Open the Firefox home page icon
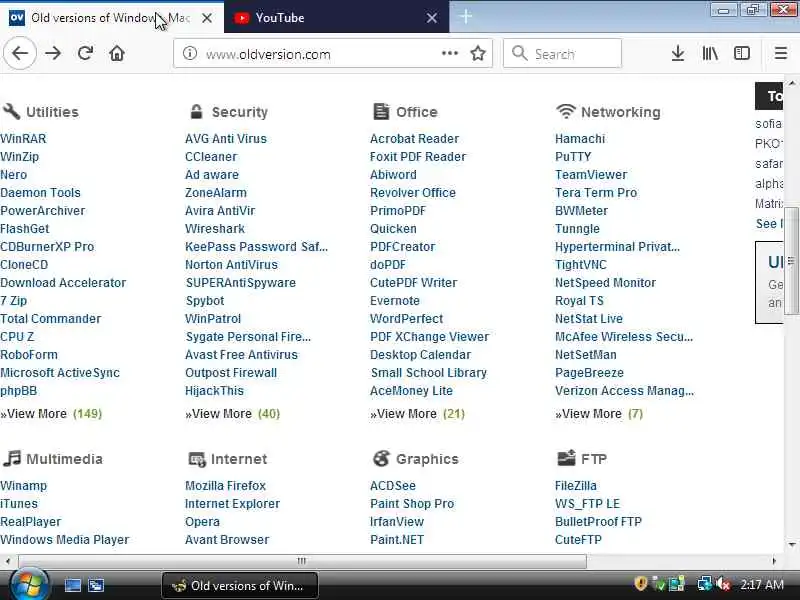Viewport: 800px width, 600px height. coord(117,53)
